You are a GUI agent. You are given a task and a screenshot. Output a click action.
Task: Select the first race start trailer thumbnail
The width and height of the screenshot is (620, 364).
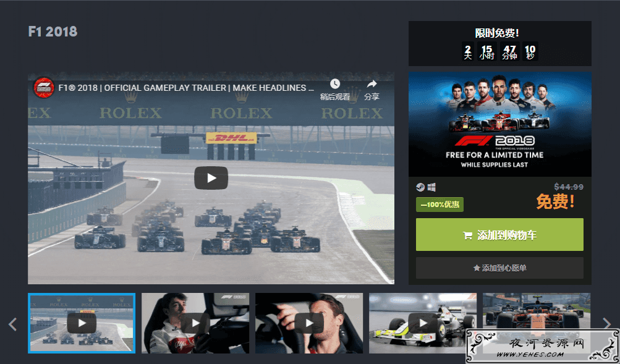click(x=82, y=323)
